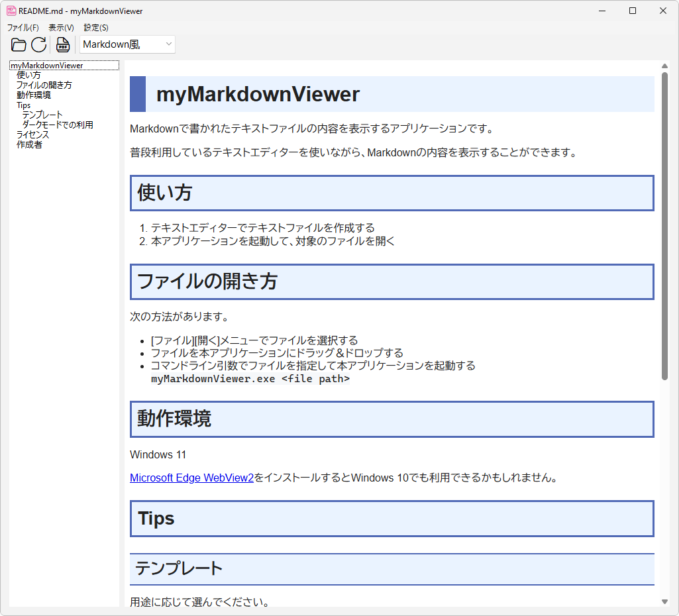Click the list item テキストエディターでテキストファイルを作成する
The width and height of the screenshot is (679, 616).
[263, 228]
